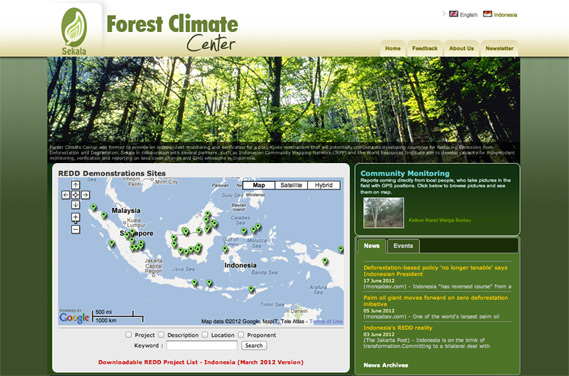The width and height of the screenshot is (569, 376).
Task: Pan the map up with the arrow
Action: 75,185
